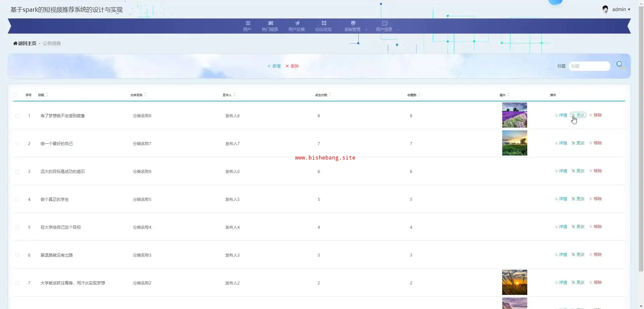Check the box for row 1 有了梦想就不会感到疲惫
The width and height of the screenshot is (644, 309).
click(17, 116)
